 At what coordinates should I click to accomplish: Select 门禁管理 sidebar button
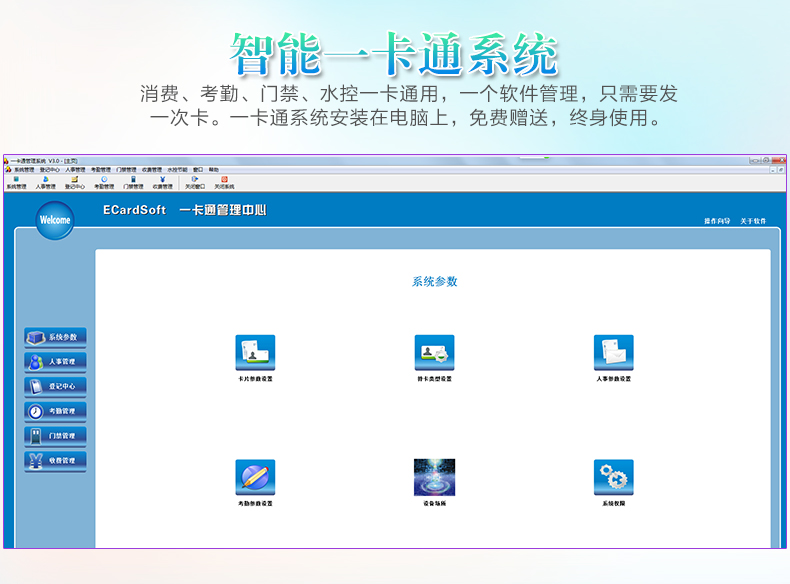coord(56,436)
